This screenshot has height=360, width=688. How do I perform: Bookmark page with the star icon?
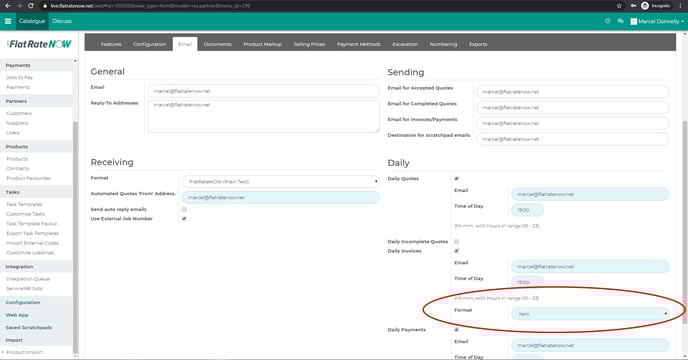[619, 6]
